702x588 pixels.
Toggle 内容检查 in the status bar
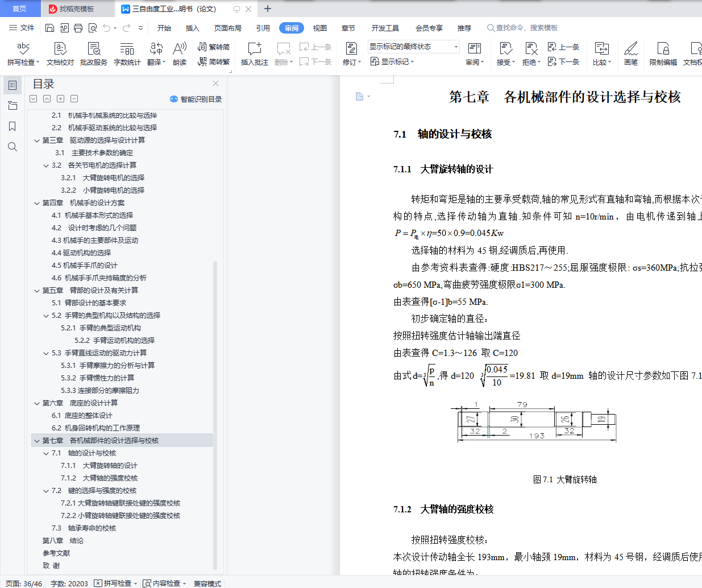(165, 583)
